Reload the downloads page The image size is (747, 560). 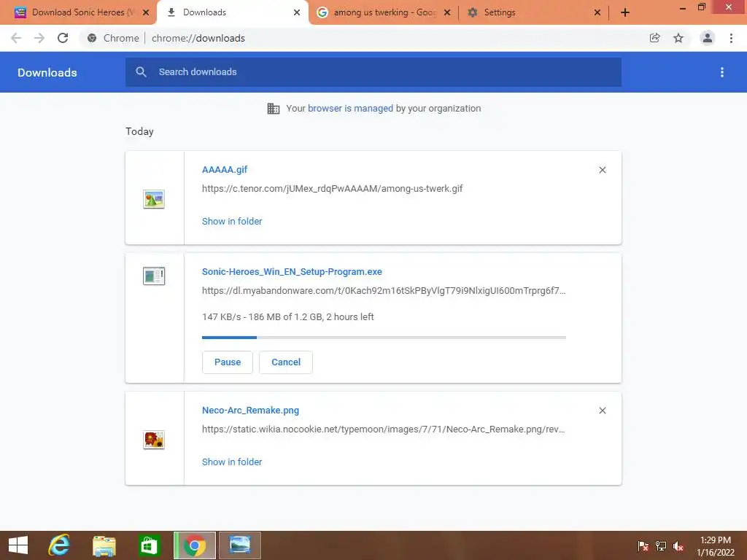[63, 38]
